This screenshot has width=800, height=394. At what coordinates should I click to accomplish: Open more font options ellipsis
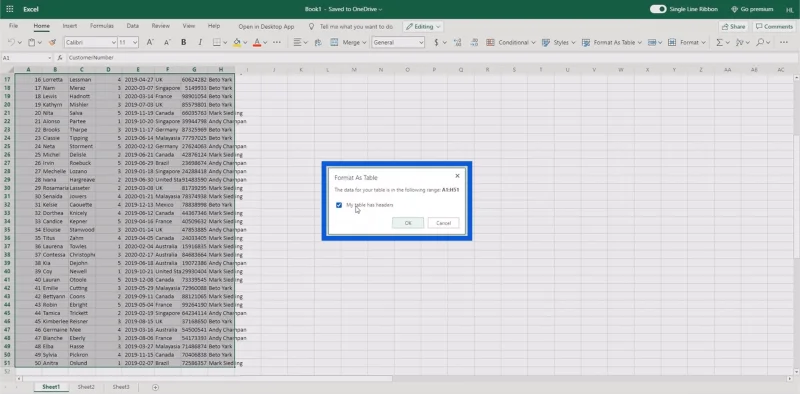(x=277, y=42)
